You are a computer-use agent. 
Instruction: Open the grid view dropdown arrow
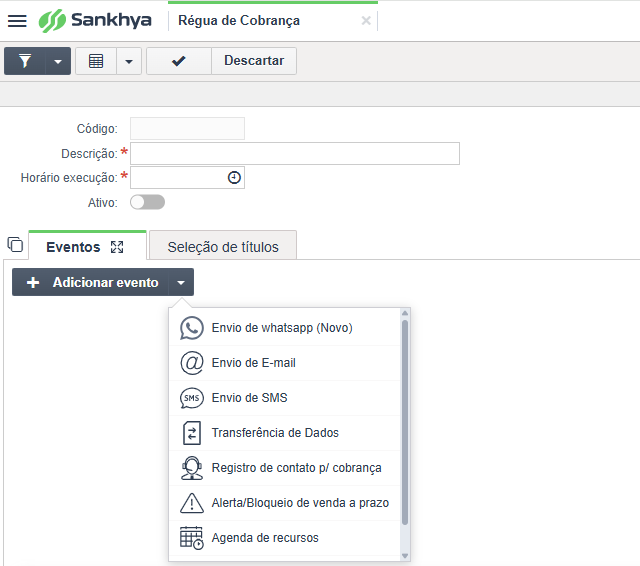click(x=129, y=61)
